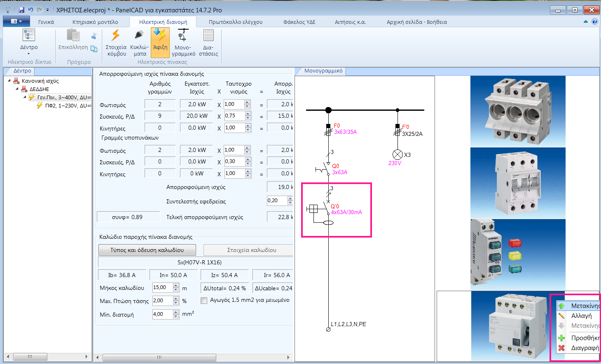The width and height of the screenshot is (601, 364).
Task: Open the Πρωτόκολλο ελέγχου ribbon tab
Action: [x=235, y=22]
